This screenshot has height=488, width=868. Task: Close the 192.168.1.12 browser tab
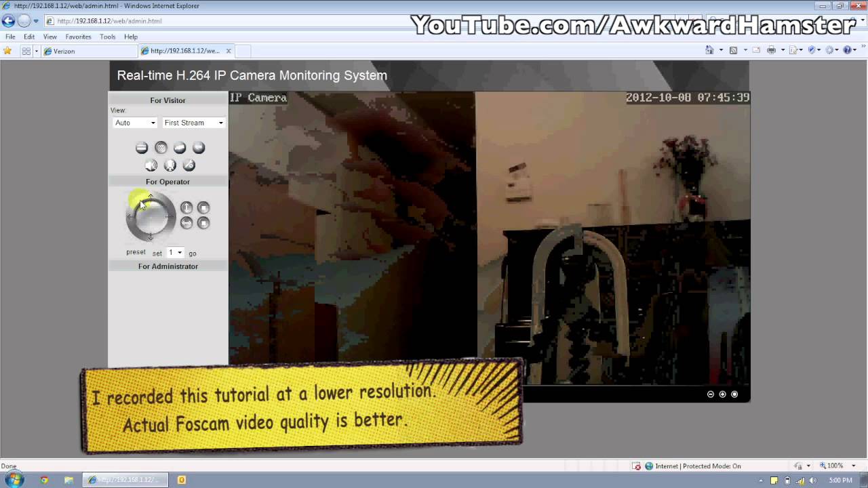[229, 51]
